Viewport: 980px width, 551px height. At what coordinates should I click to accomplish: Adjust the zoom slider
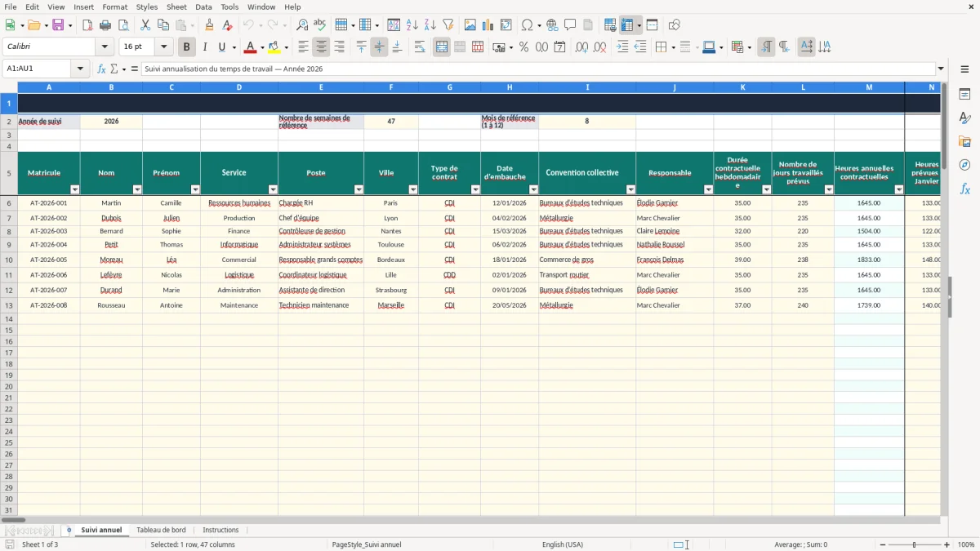pyautogui.click(x=915, y=544)
